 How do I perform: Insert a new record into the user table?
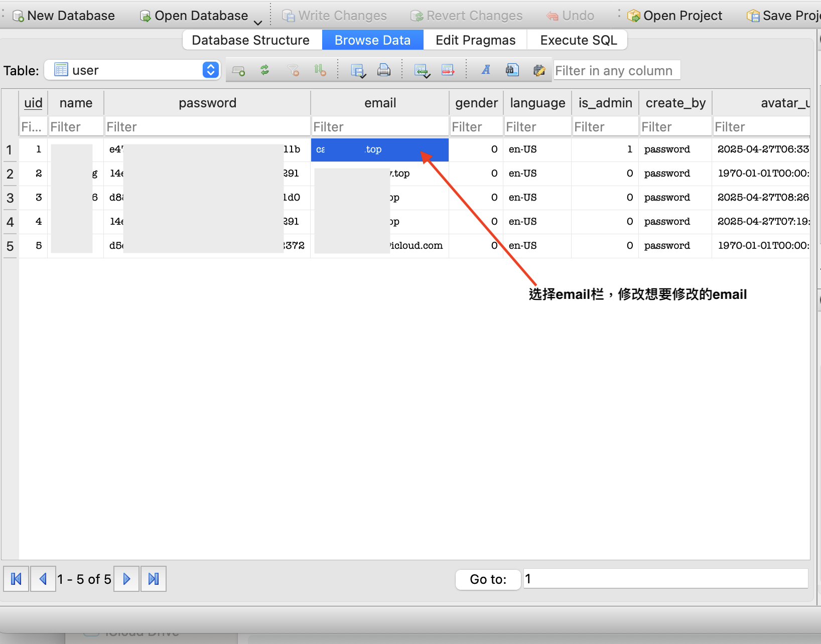pos(238,70)
